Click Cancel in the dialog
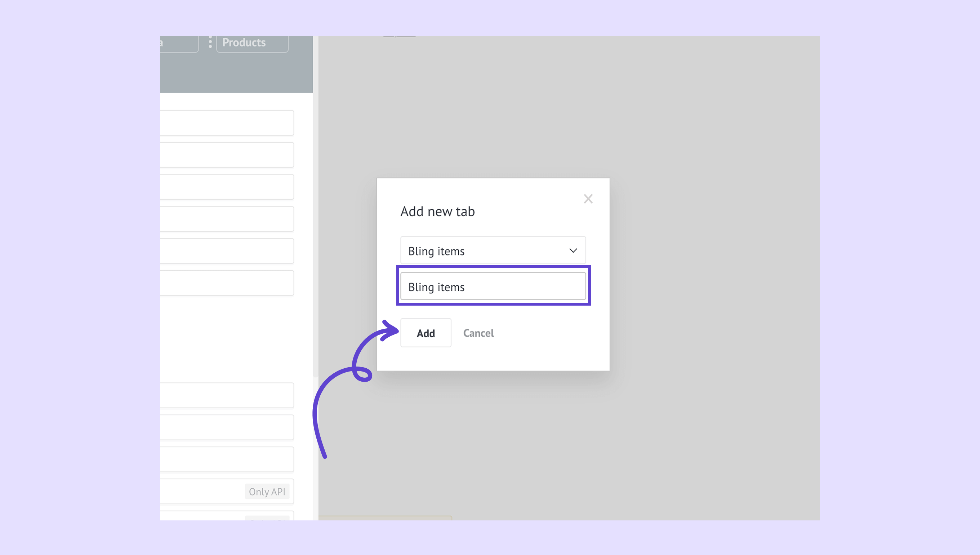This screenshot has width=980, height=555. tap(478, 333)
